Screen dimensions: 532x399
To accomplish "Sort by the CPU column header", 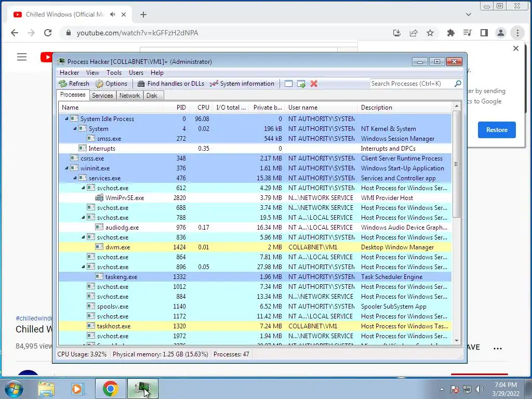I will [x=201, y=108].
